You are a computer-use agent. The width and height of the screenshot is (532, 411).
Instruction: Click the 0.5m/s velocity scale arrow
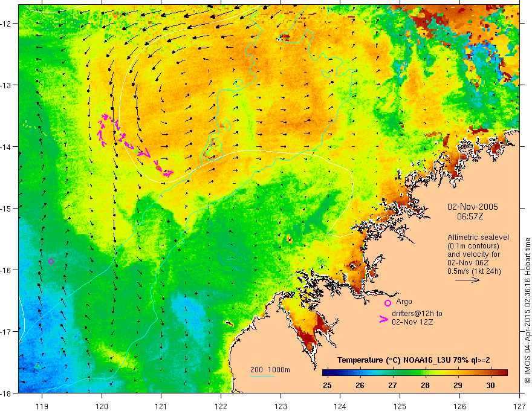click(x=467, y=280)
